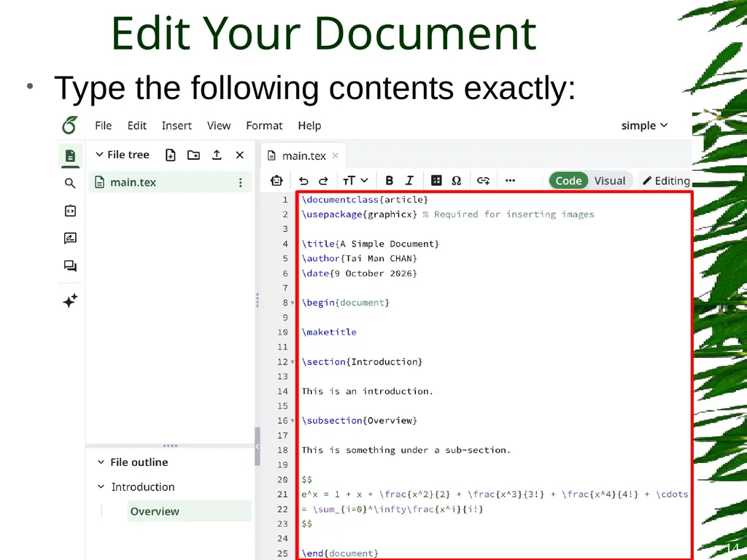This screenshot has height=560, width=747.
Task: Switch to Code editor mode
Action: coord(569,181)
